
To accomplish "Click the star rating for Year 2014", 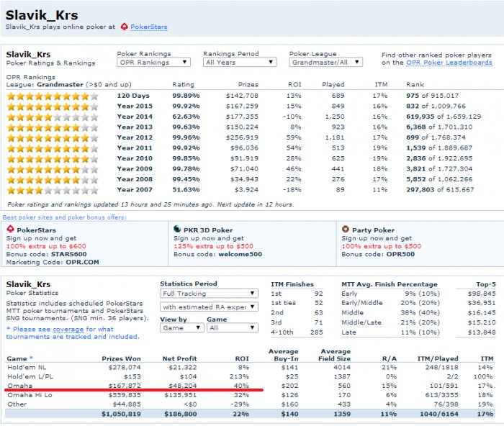I will click(53, 117).
